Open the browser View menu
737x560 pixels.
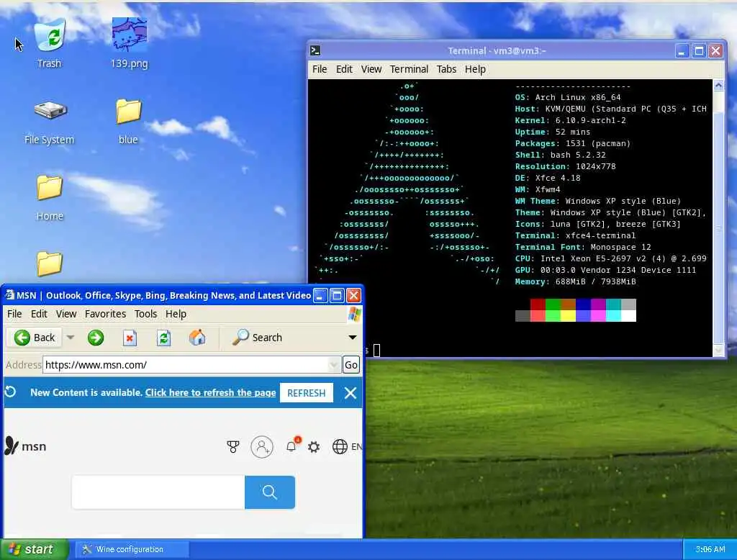coord(66,314)
